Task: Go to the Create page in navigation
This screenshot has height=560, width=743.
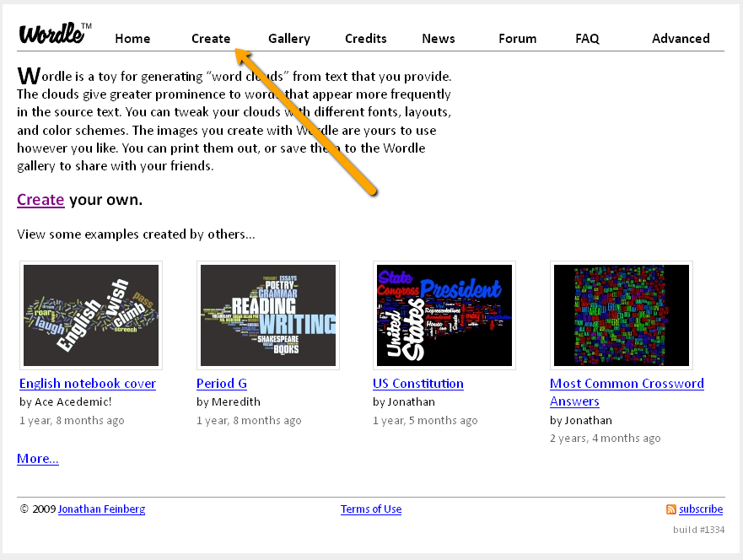Action: click(x=211, y=39)
